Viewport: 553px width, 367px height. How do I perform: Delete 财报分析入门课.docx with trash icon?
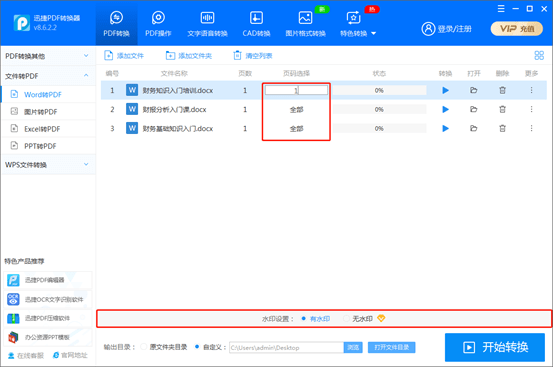coord(503,109)
